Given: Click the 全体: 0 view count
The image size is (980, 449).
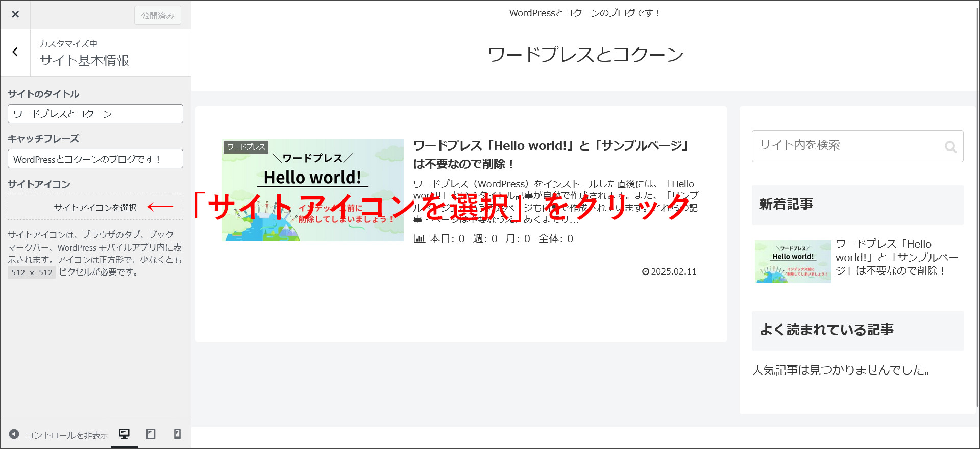Looking at the screenshot, I should pos(556,239).
